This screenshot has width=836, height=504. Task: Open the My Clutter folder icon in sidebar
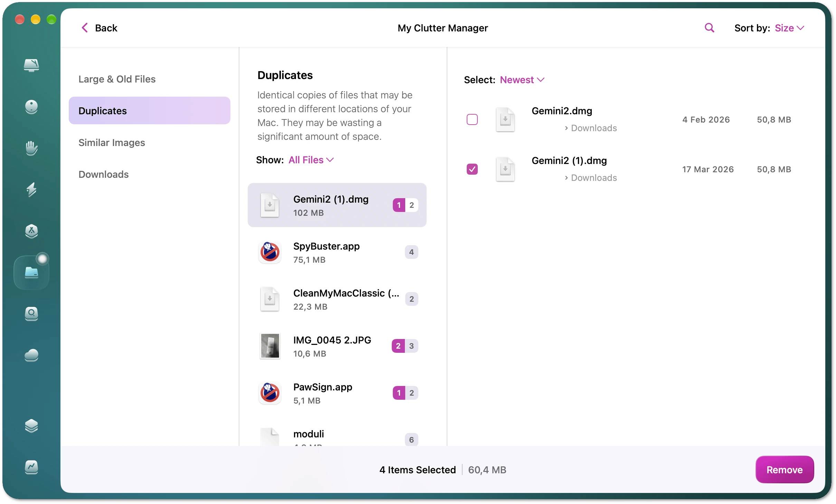pos(31,272)
